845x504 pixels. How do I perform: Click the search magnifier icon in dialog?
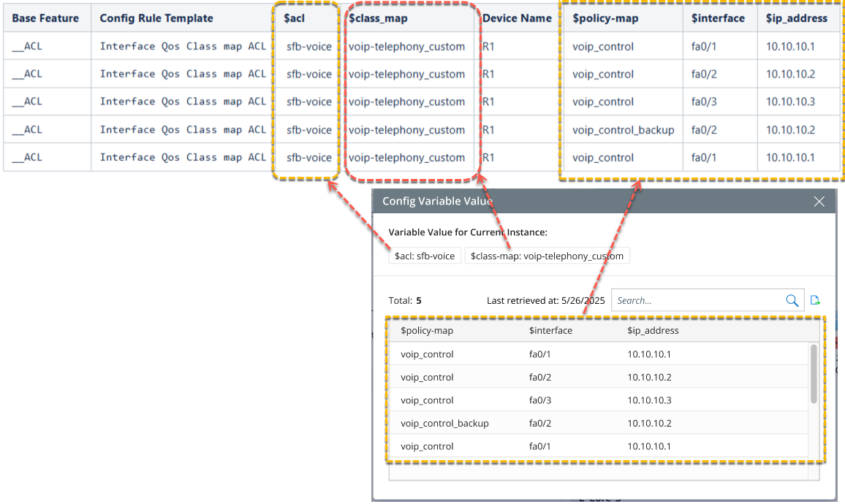coord(792,300)
